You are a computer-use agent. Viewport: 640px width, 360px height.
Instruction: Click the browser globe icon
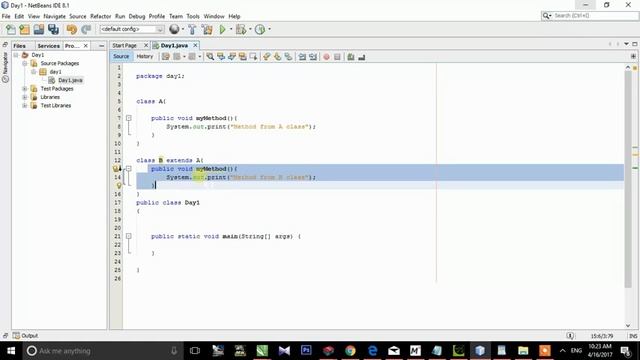coord(174,29)
